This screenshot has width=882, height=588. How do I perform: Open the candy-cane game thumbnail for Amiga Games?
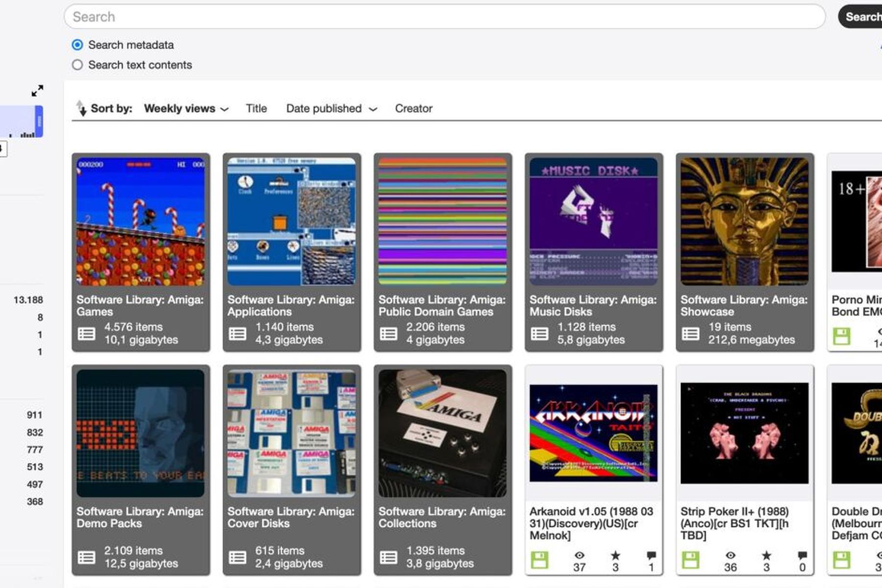[141, 221]
